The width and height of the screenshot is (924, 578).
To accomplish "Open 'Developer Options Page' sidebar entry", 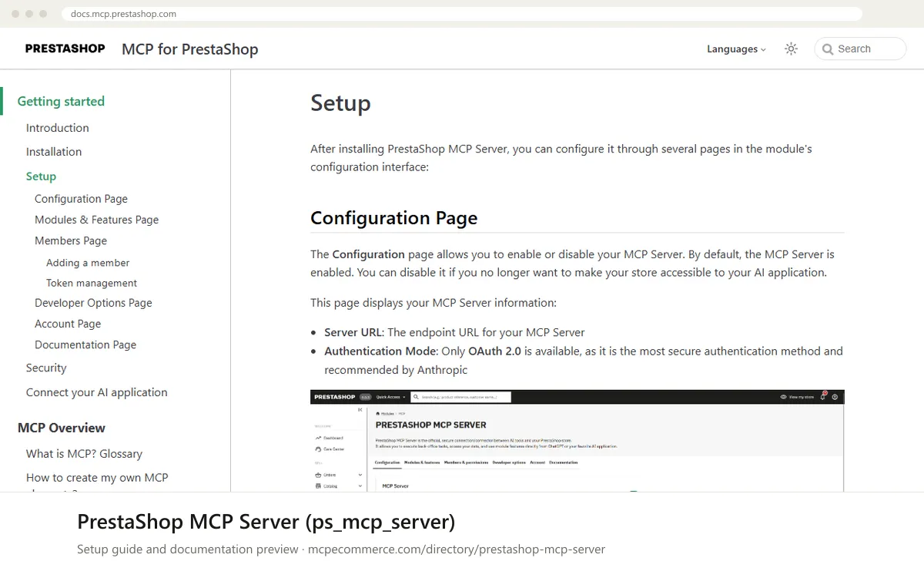I will tap(93, 303).
